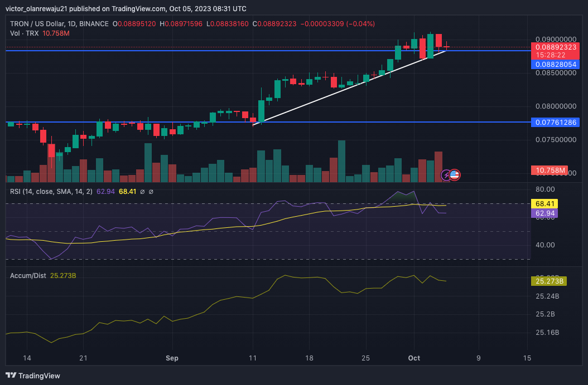Image resolution: width=588 pixels, height=385 pixels.
Task: Click the TradingView logo at bottom left
Action: pos(33,376)
